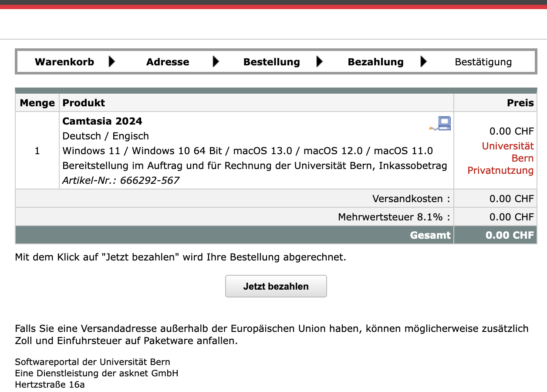Screen dimensions: 547x392
Task: Click the arrow after Warenkorb step
Action: pos(112,62)
